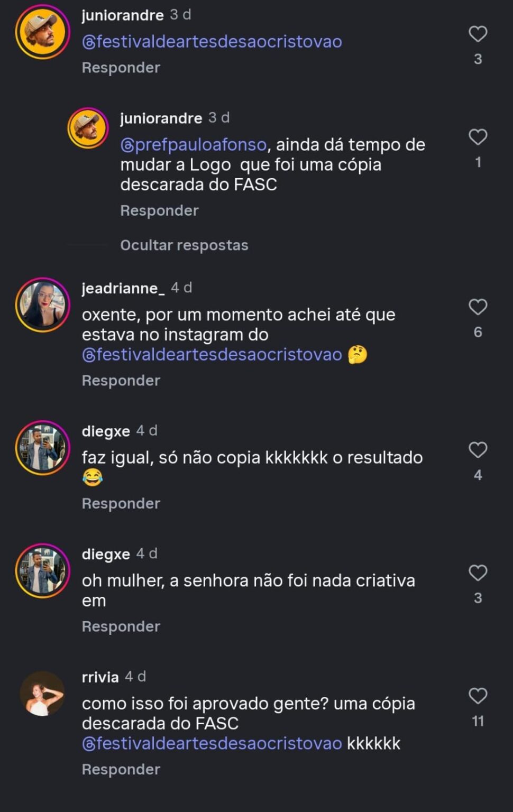
Task: Reply to juniorandre's top comment
Action: [x=121, y=68]
